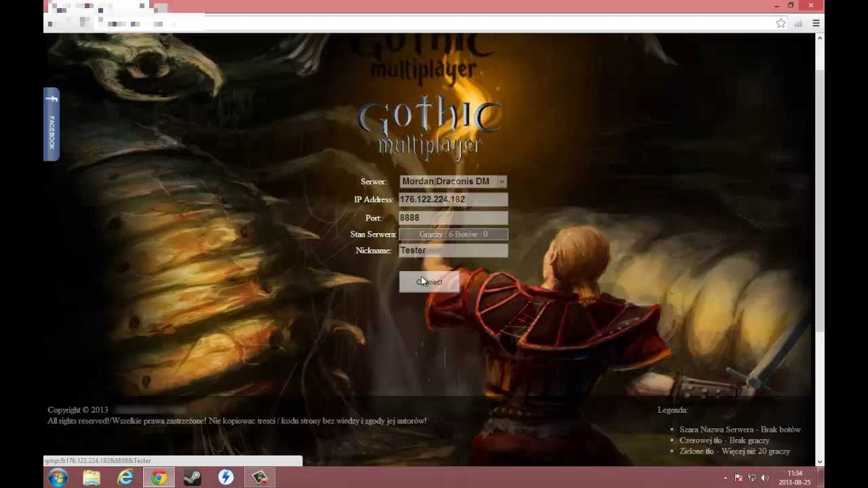
Task: Click the 'All rights reserved' notice text
Action: (x=237, y=421)
